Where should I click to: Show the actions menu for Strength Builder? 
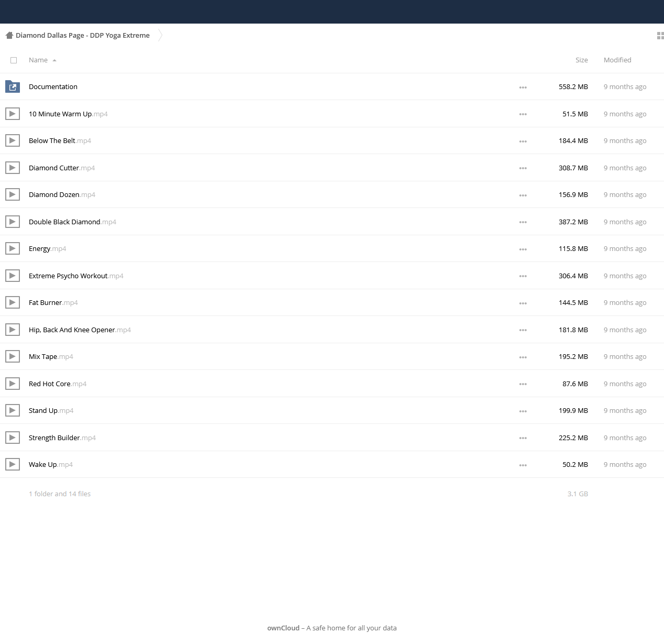[x=523, y=438]
